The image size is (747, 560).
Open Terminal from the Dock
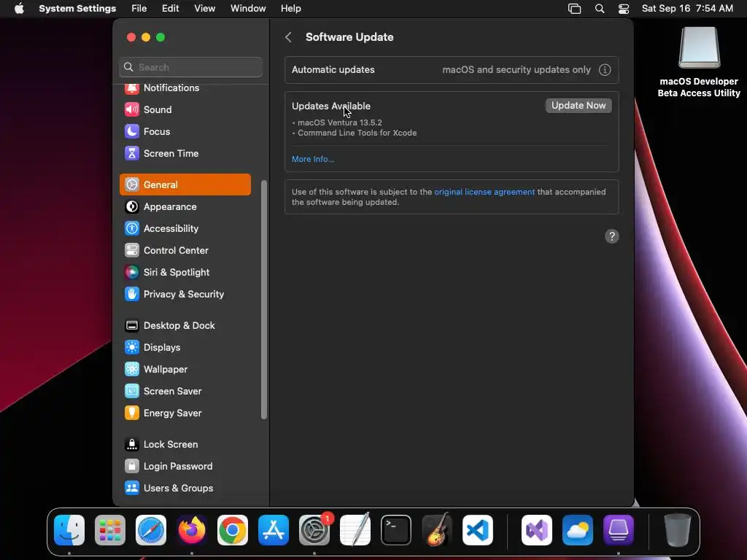pos(396,530)
